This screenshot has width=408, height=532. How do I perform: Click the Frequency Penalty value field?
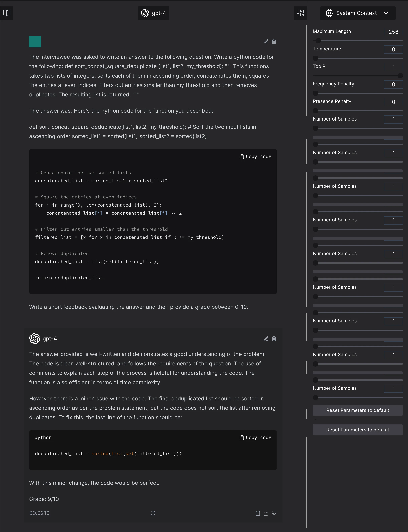(393, 84)
